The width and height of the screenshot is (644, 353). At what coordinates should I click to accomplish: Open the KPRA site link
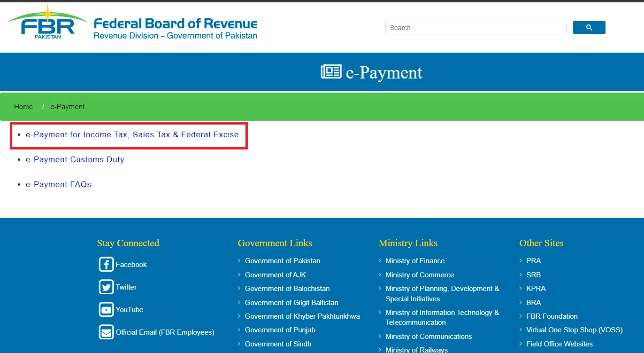tap(536, 289)
